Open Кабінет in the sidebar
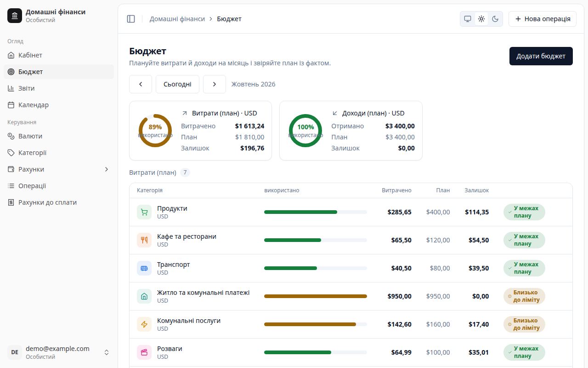This screenshot has height=368, width=588. point(59,55)
